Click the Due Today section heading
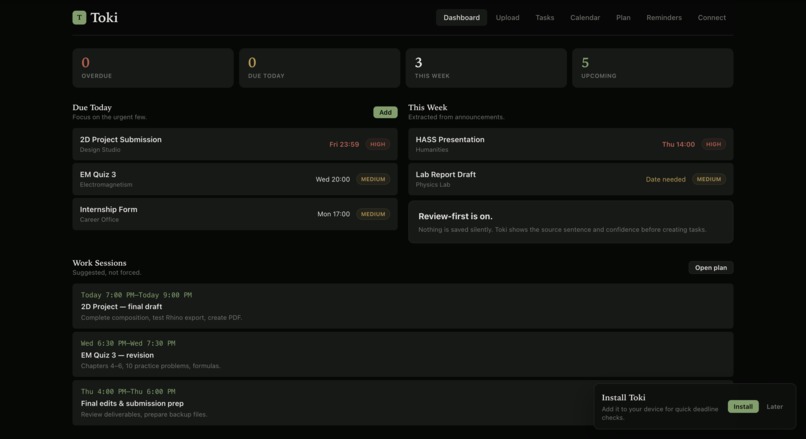The image size is (806, 439). click(x=92, y=107)
